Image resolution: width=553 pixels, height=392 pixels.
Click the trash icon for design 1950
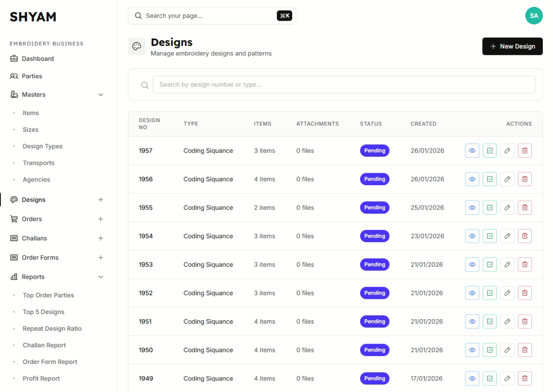pyautogui.click(x=524, y=350)
